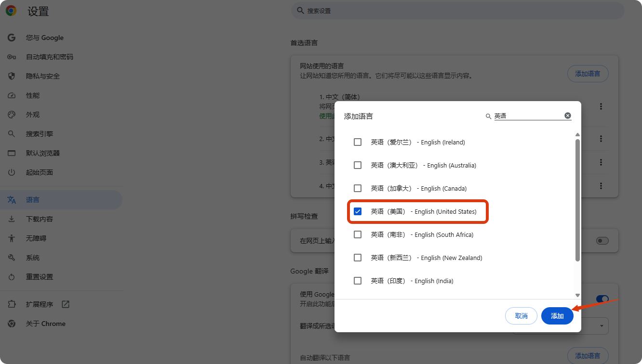This screenshot has width=642, height=364.
Task: Cancel the add language dialog
Action: 521,316
